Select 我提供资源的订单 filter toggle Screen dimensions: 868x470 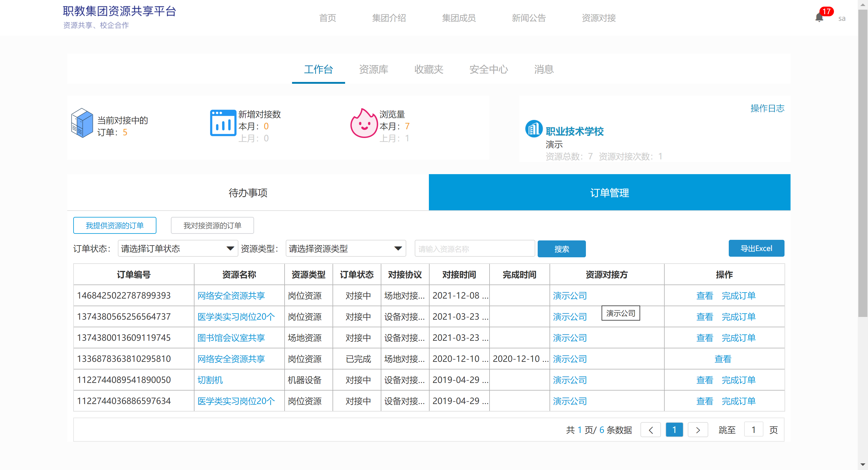(115, 225)
